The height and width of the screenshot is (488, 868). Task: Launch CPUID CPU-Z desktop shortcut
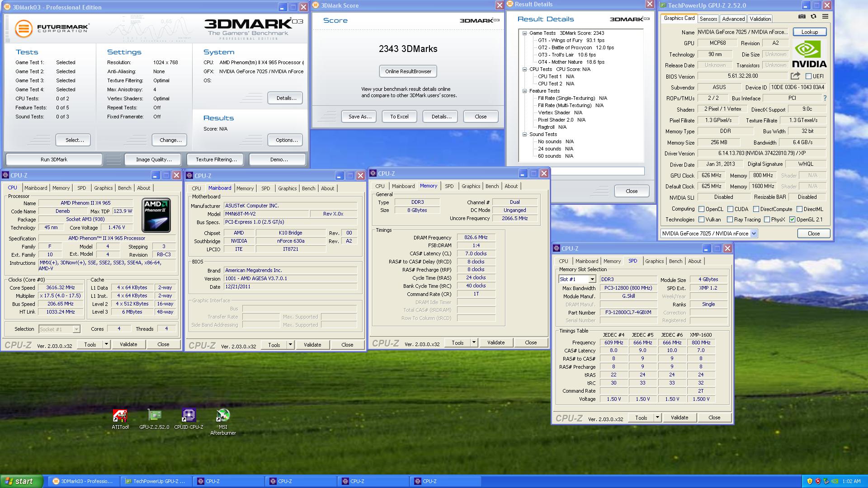[189, 416]
